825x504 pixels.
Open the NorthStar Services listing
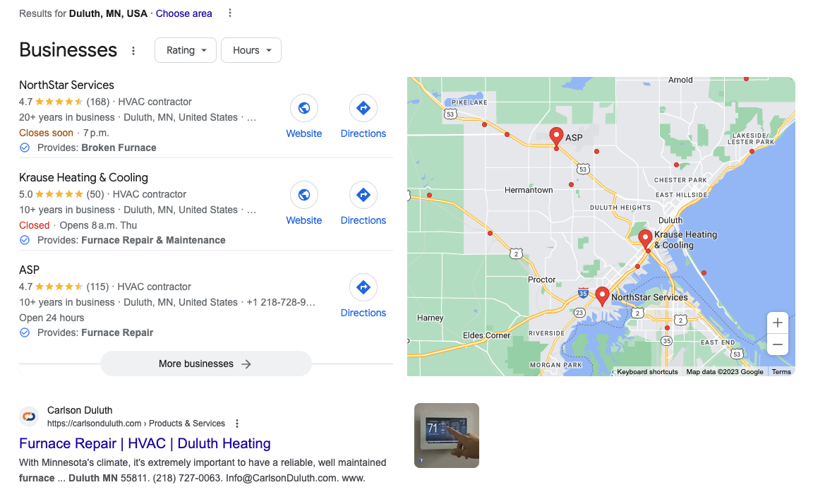pyautogui.click(x=66, y=85)
